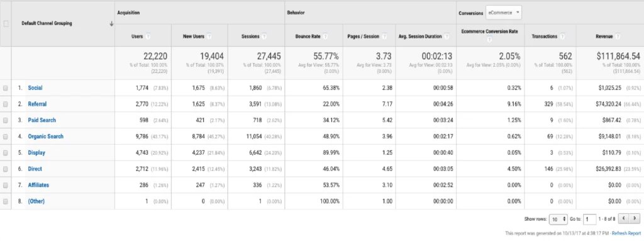This screenshot has height=241, width=644.
Task: Click help icon next to Users column
Action: click(148, 36)
